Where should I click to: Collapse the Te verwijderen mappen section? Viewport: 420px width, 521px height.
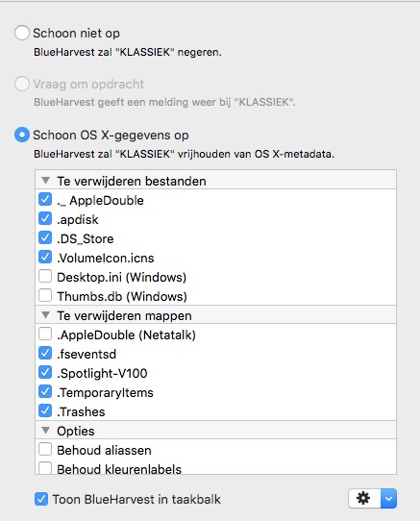pyautogui.click(x=45, y=315)
